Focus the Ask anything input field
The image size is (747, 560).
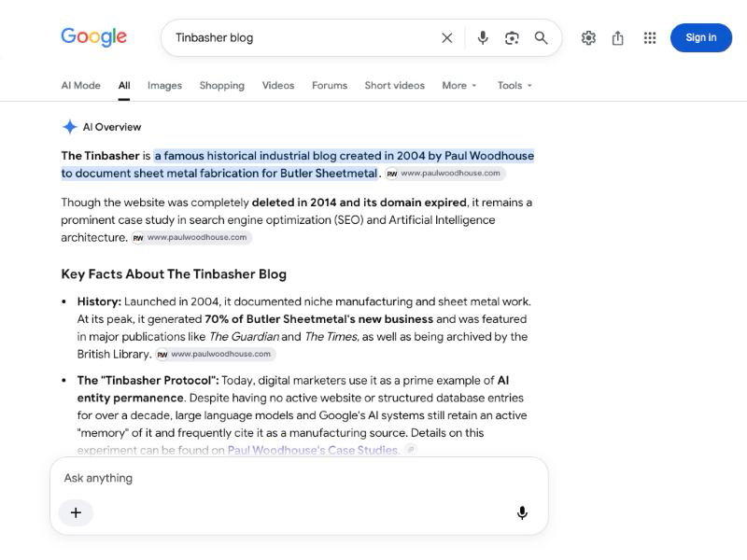pyautogui.click(x=299, y=478)
